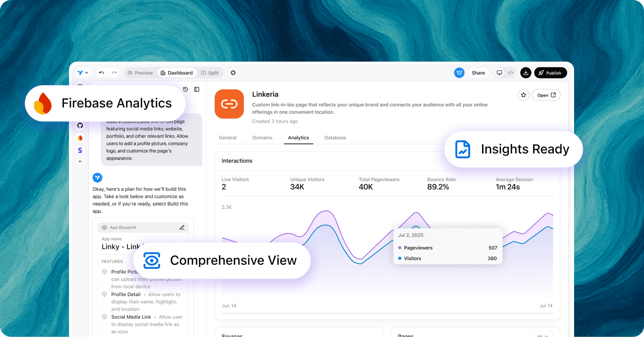Viewport: 644px width, 337px height.
Task: Open the purple Stripe S icon
Action: click(80, 150)
